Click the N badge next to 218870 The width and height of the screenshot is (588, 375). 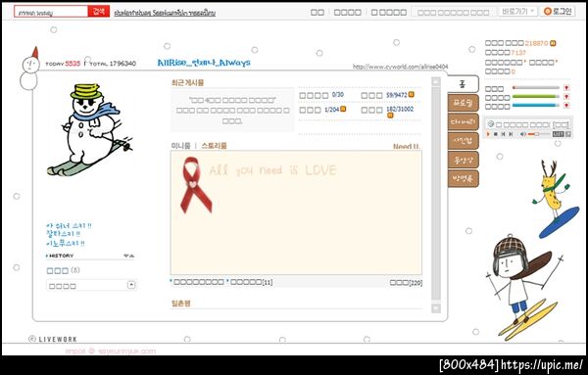point(553,43)
